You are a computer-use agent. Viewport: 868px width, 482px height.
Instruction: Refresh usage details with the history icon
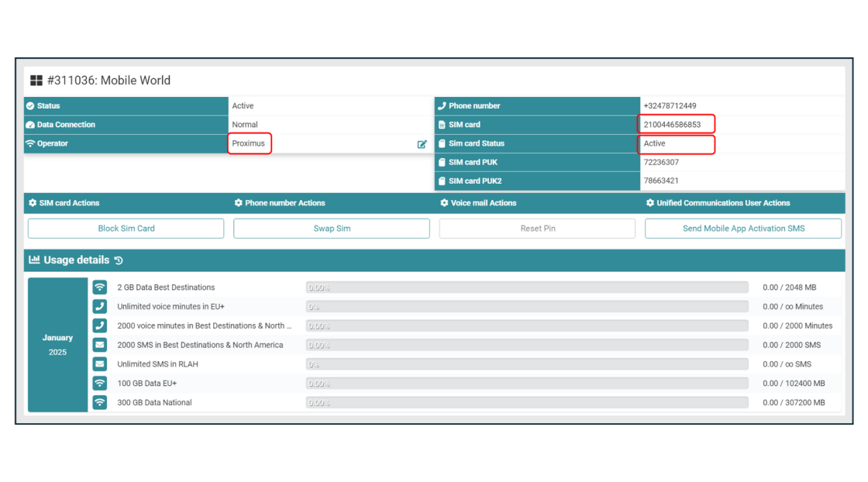point(119,260)
